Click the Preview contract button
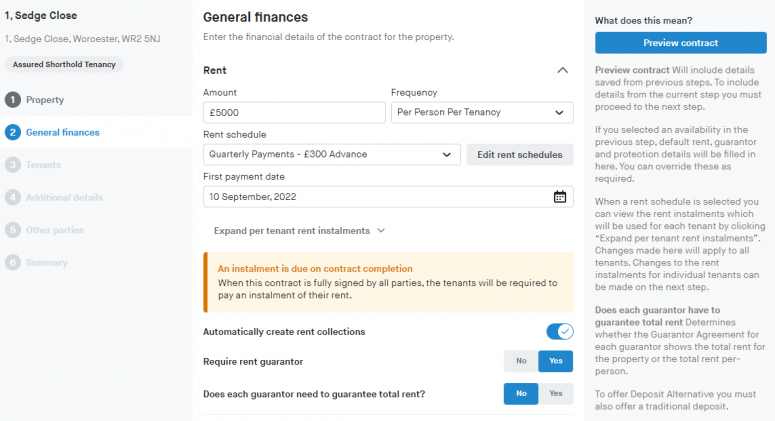Viewport: 775px width, 421px height. click(x=680, y=43)
